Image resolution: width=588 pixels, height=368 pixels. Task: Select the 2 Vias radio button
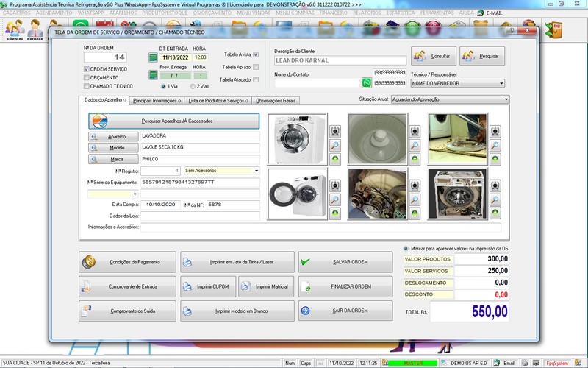pyautogui.click(x=193, y=86)
